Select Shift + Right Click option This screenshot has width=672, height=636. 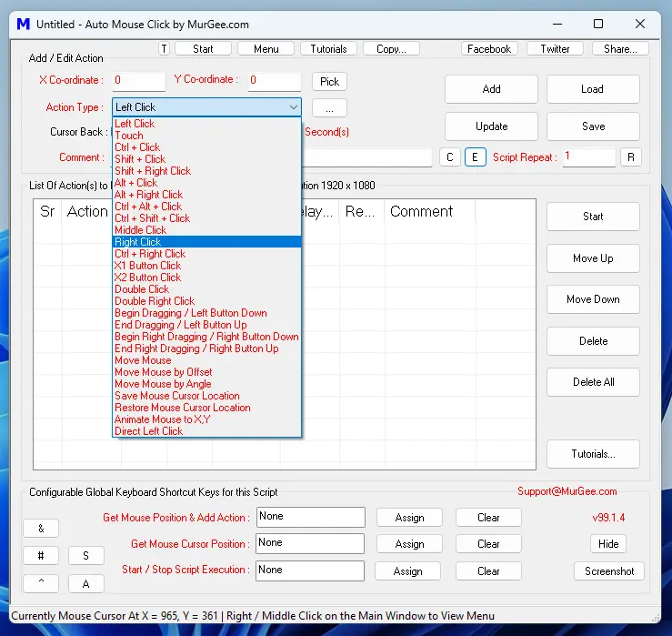(206, 171)
